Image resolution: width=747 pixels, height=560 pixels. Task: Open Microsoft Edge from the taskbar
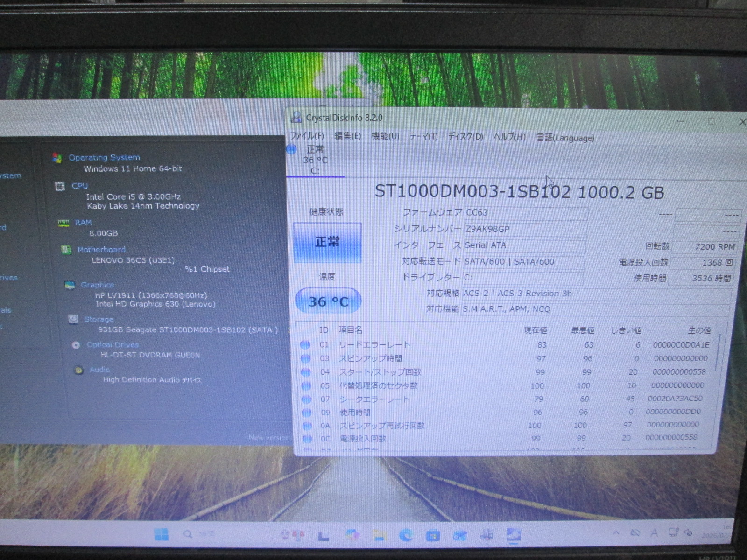(406, 535)
